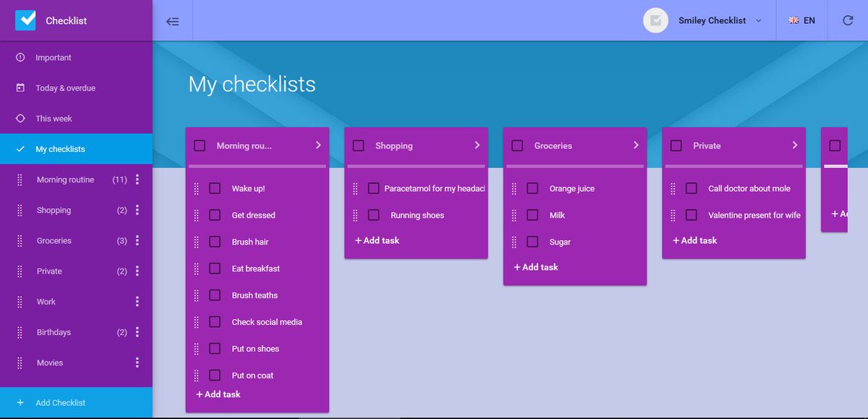The width and height of the screenshot is (868, 419).
Task: Change language via the EN flag icon
Action: pos(792,20)
